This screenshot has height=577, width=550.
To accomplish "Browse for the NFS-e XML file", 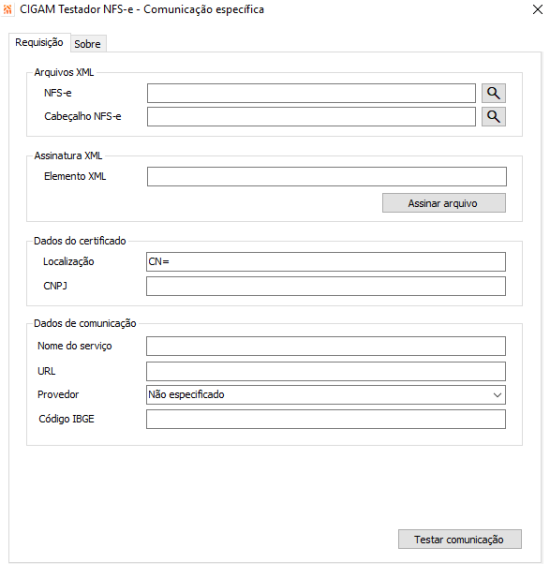I will point(493,93).
